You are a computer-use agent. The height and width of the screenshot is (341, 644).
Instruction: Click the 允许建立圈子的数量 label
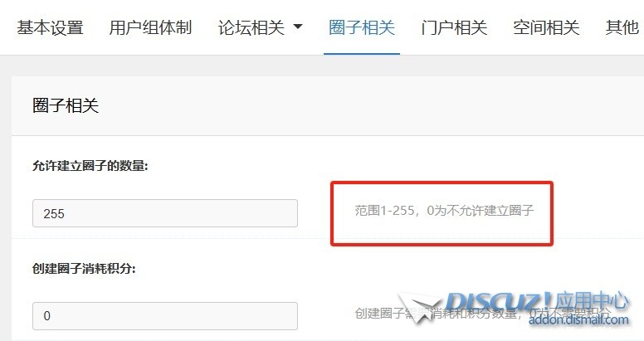[x=90, y=166]
